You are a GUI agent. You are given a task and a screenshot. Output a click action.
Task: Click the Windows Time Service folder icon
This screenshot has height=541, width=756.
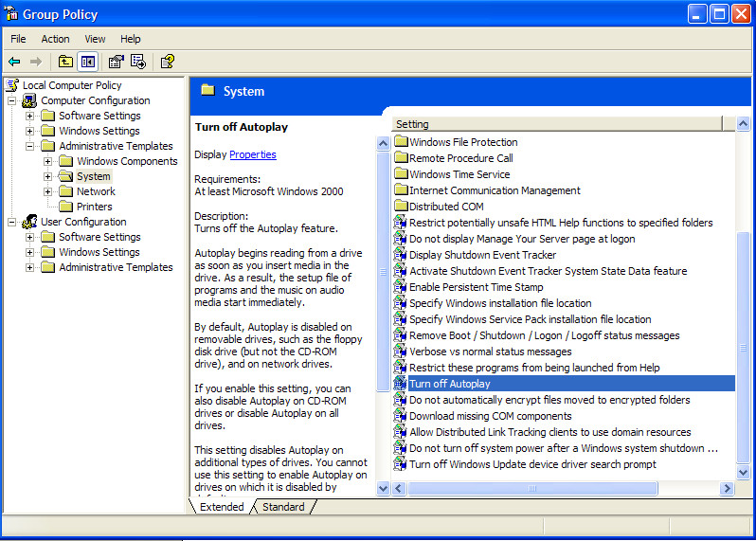pos(401,174)
